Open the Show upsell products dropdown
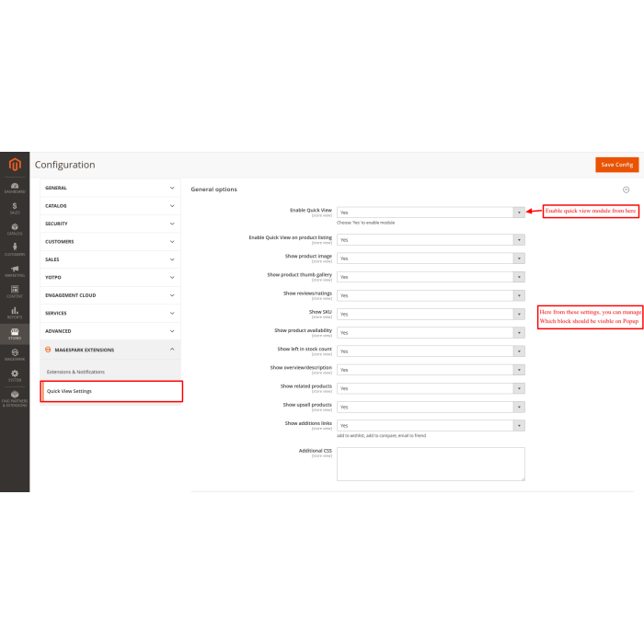 click(431, 407)
